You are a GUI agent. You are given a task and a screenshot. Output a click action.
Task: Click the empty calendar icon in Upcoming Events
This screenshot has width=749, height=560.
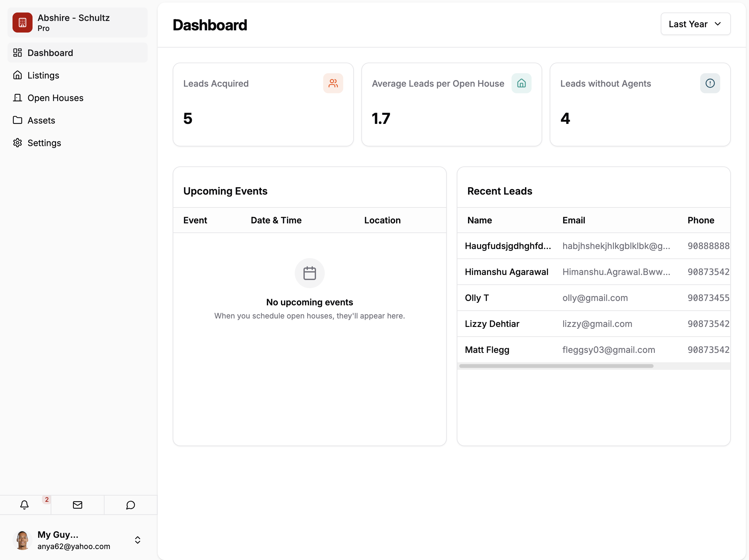[309, 273]
